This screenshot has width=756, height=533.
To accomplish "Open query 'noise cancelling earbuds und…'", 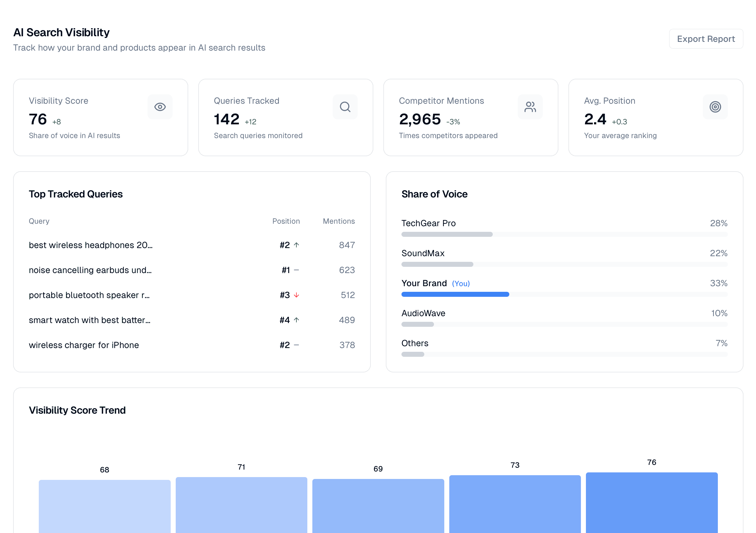I will point(90,270).
